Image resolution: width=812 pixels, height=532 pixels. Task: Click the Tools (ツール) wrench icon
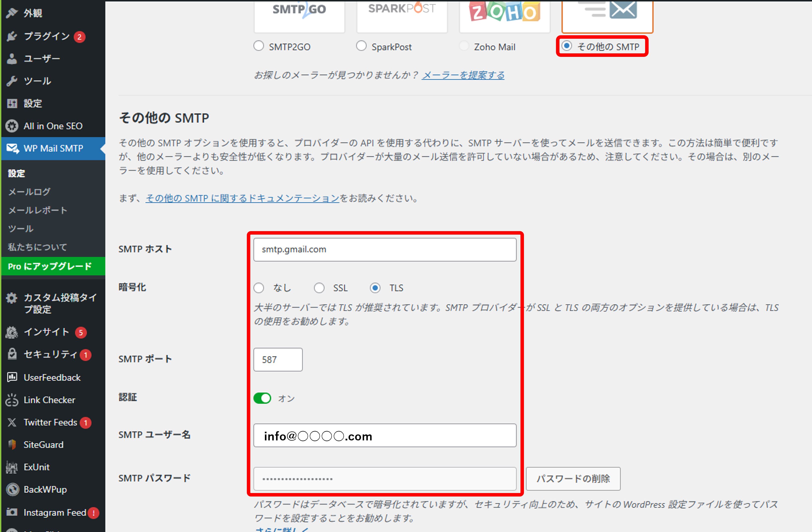12,81
